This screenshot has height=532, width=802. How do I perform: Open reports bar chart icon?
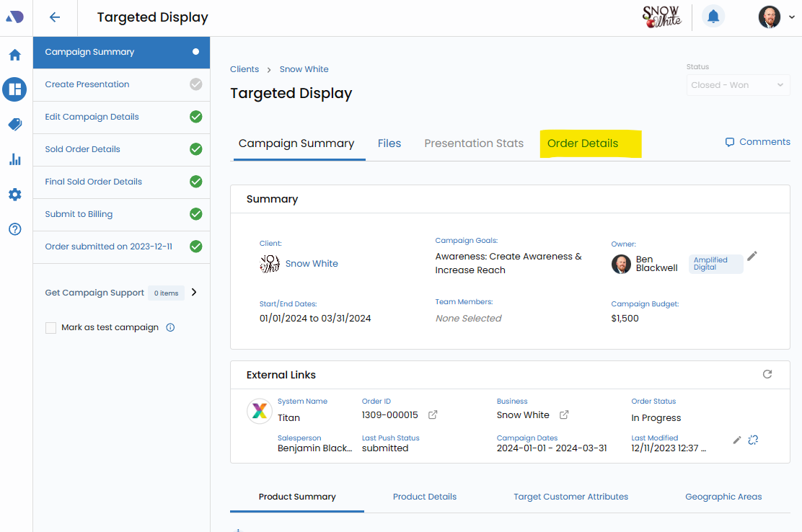pos(15,159)
